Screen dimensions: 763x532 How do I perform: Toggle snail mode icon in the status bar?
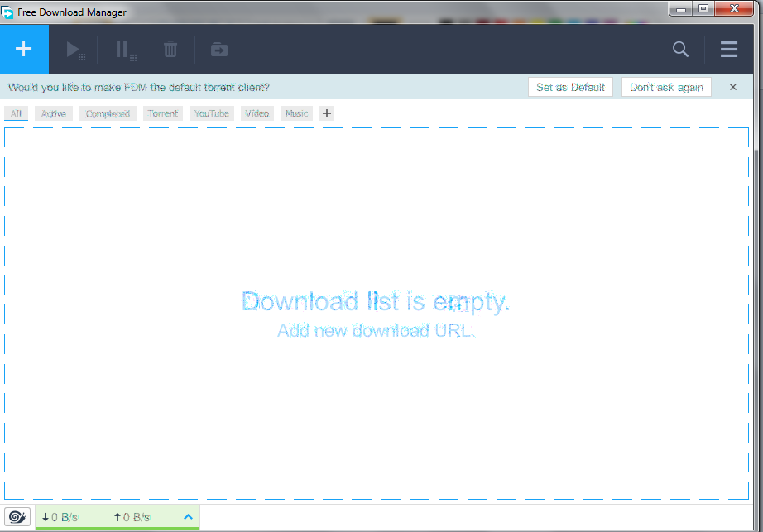click(17, 516)
